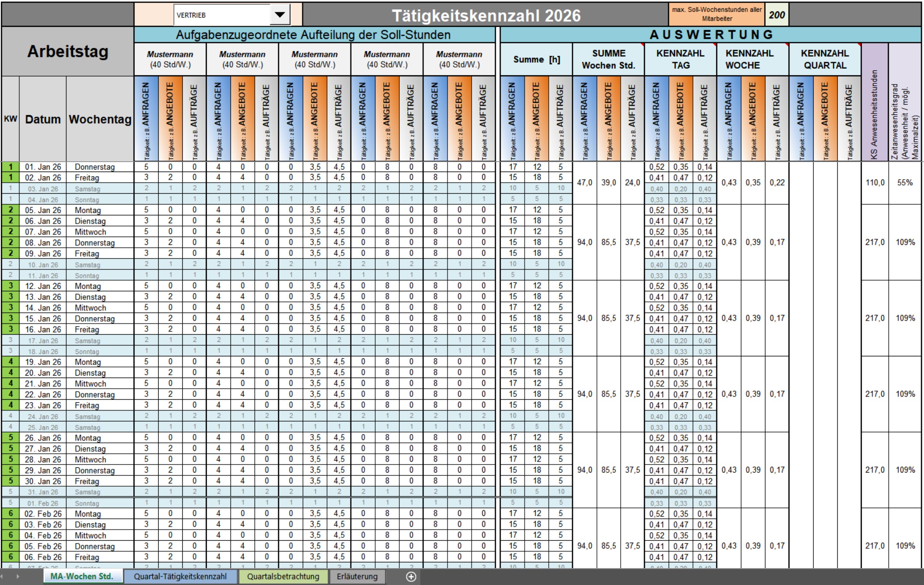The width and height of the screenshot is (924, 585).
Task: Go to the Erläuterung sheet tab
Action: [x=357, y=576]
